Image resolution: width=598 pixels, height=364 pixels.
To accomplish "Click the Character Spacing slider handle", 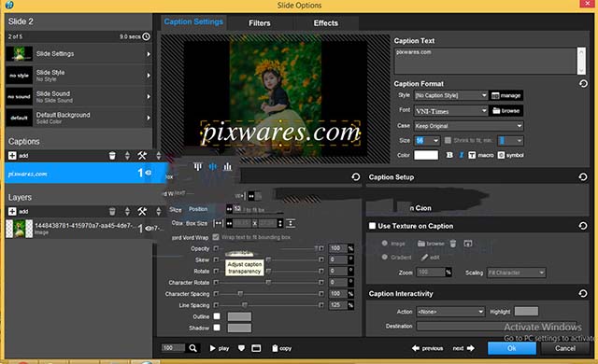I will coord(240,294).
